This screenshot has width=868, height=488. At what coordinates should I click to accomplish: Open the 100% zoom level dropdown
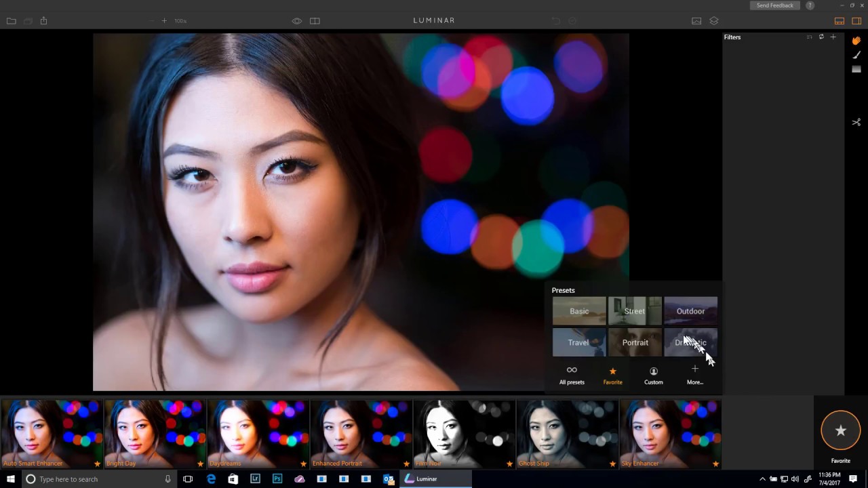pos(180,21)
